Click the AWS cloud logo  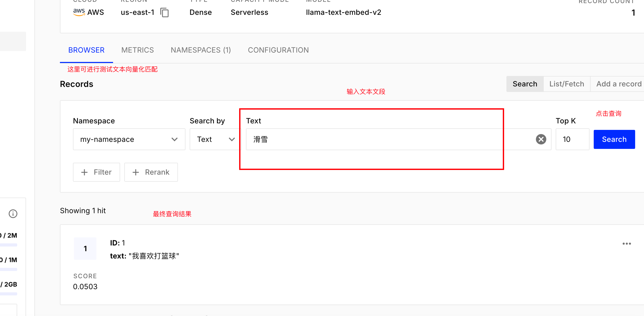(79, 12)
